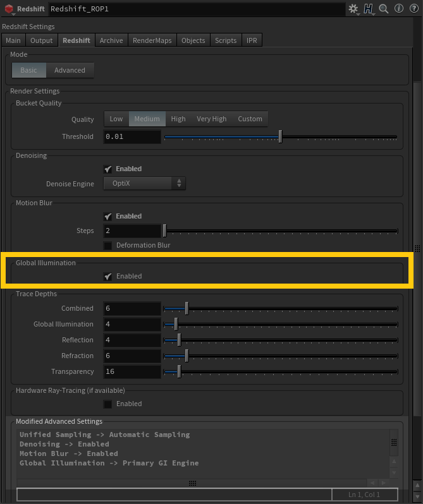This screenshot has height=504, width=423.
Task: Click the magnifier search parameters icon
Action: pos(384,9)
